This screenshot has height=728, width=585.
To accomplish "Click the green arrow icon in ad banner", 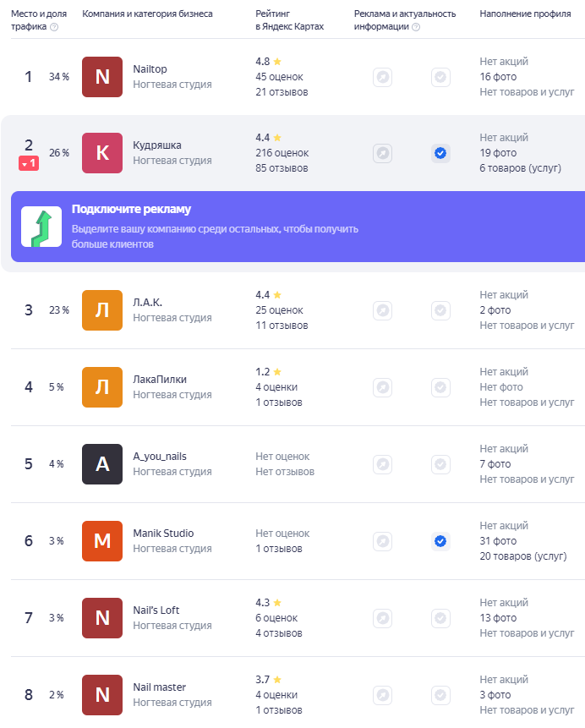I will click(41, 227).
